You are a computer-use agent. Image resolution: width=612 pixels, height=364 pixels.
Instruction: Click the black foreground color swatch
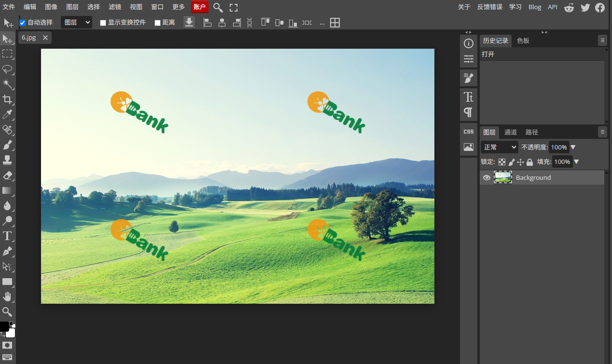(x=4, y=326)
